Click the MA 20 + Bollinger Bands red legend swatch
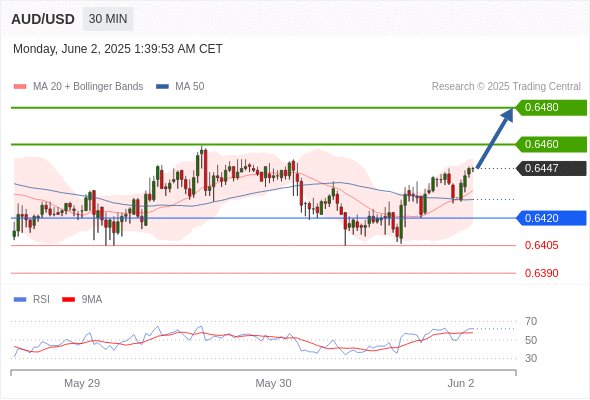Image resolution: width=590 pixels, height=400 pixels. (x=20, y=87)
